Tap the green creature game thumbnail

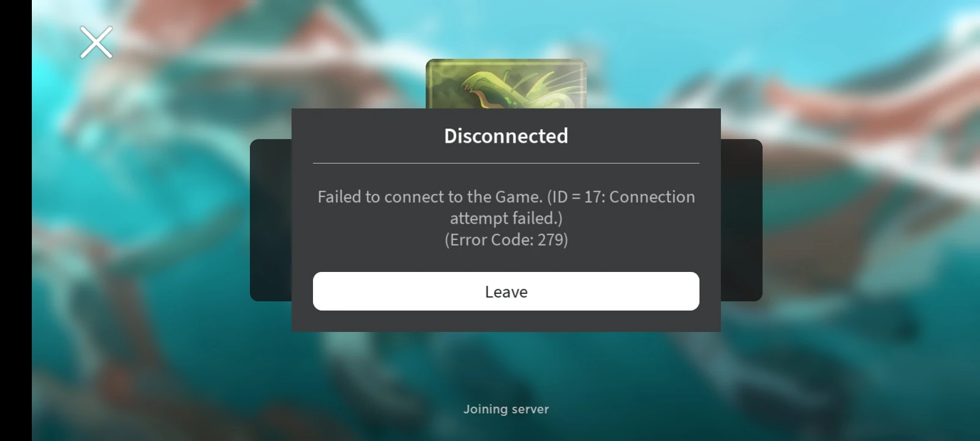(506, 84)
